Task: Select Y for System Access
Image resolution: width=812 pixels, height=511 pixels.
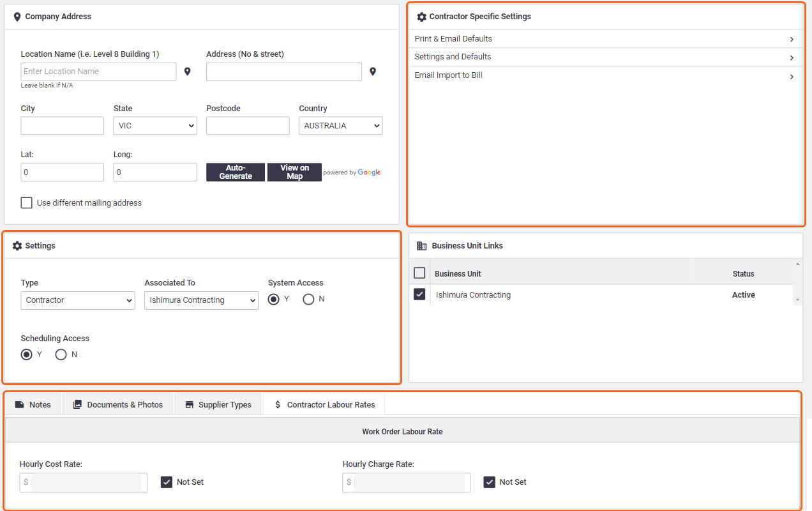Action: click(273, 300)
